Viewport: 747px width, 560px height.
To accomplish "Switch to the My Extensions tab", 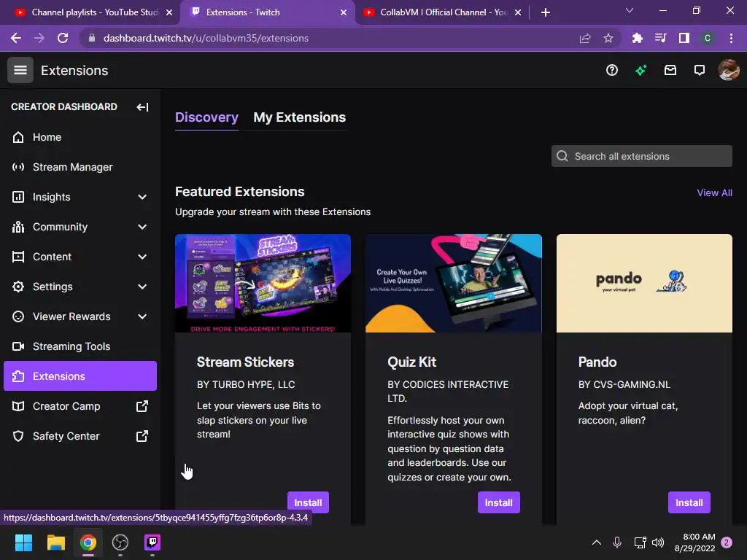I will 299,117.
